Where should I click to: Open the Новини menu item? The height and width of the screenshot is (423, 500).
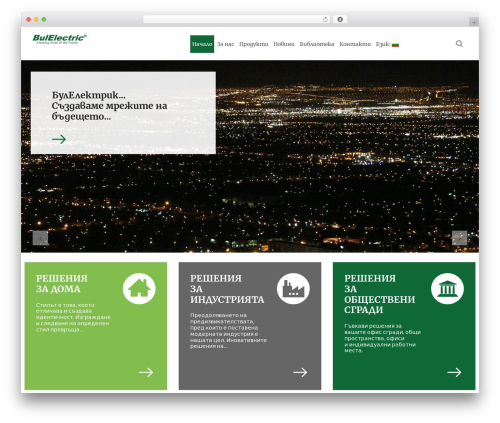pyautogui.click(x=284, y=44)
